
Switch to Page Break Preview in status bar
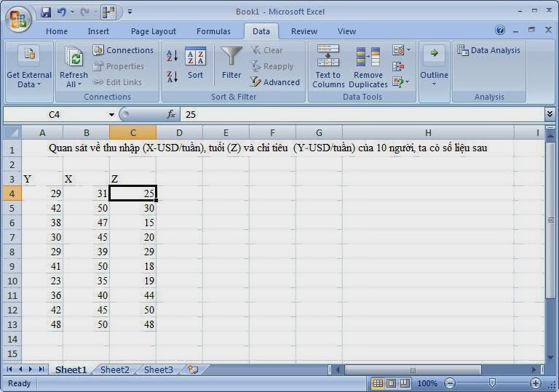404,383
